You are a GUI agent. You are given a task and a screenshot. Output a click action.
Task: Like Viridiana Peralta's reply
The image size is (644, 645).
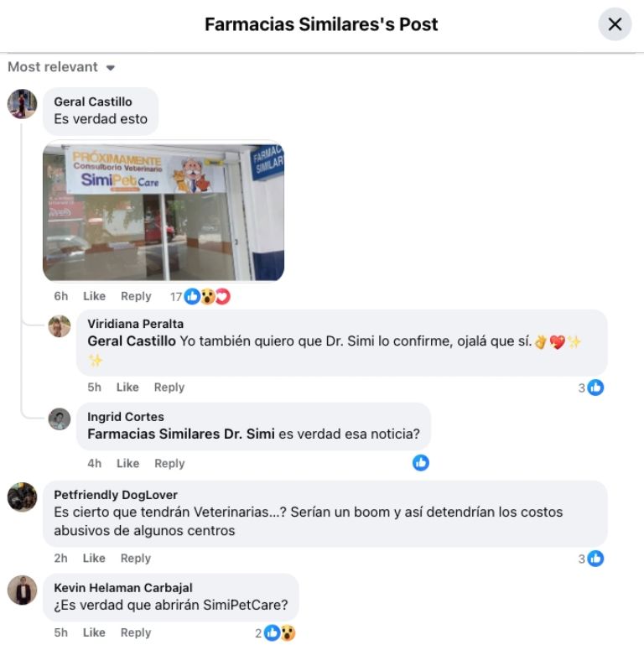(127, 387)
